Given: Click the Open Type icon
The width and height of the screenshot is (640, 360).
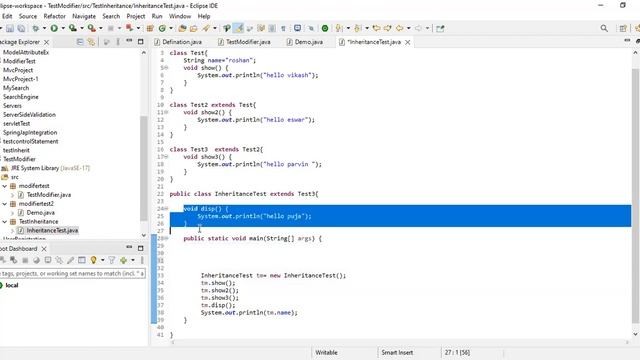Looking at the screenshot, I should [x=182, y=28].
